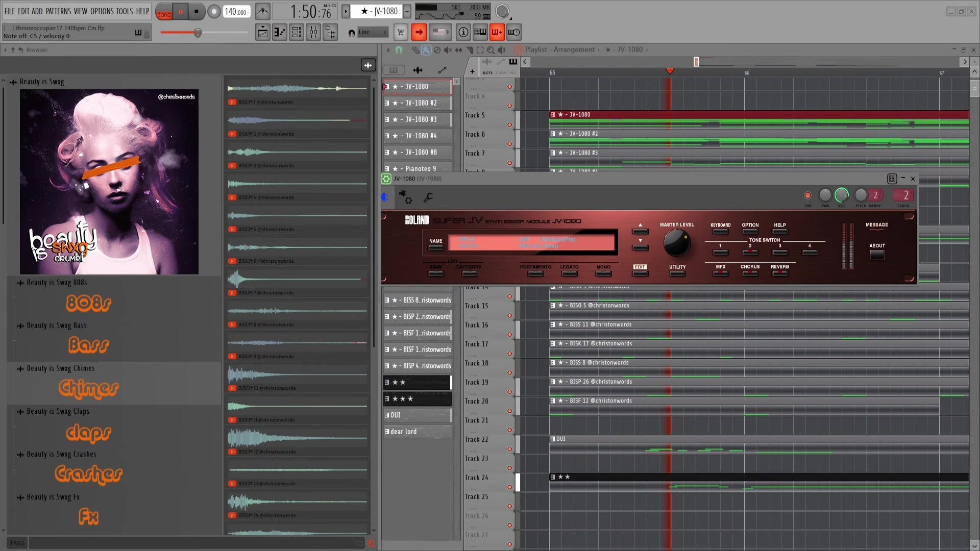The image size is (980, 551).
Task: Click the orange arrow icon in top toolbar
Action: pos(419,32)
